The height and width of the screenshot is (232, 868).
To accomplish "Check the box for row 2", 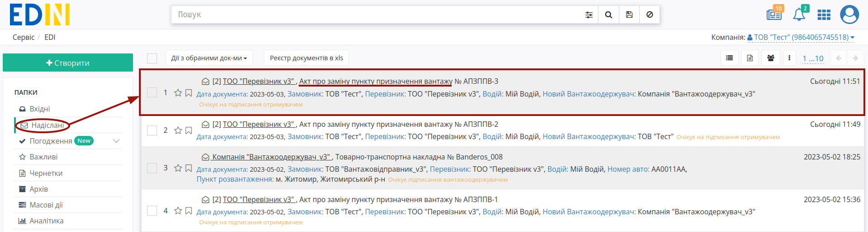I will tap(152, 130).
